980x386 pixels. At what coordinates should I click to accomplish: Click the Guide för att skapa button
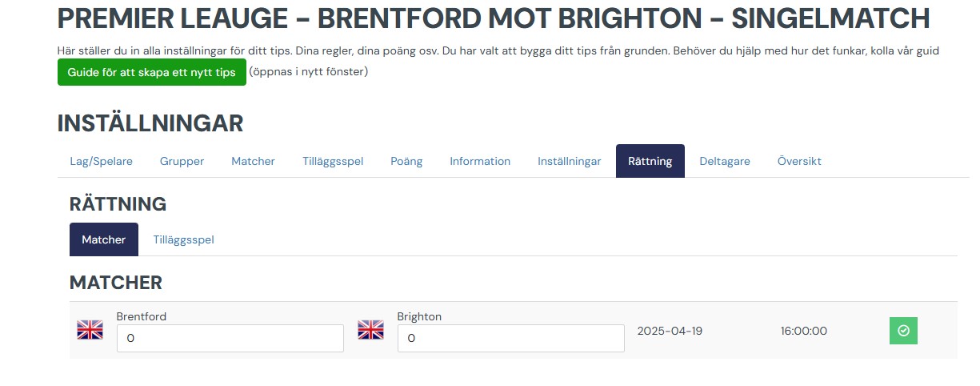point(152,72)
